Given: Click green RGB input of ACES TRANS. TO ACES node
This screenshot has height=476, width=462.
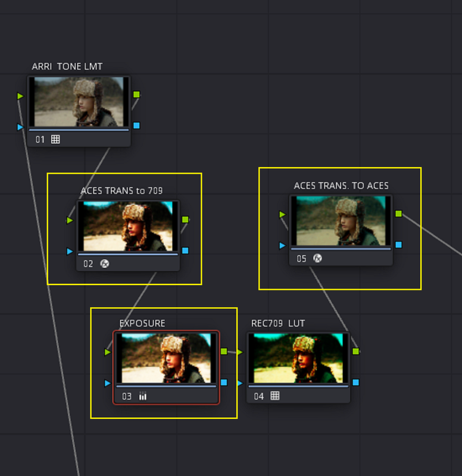Looking at the screenshot, I should [x=282, y=215].
